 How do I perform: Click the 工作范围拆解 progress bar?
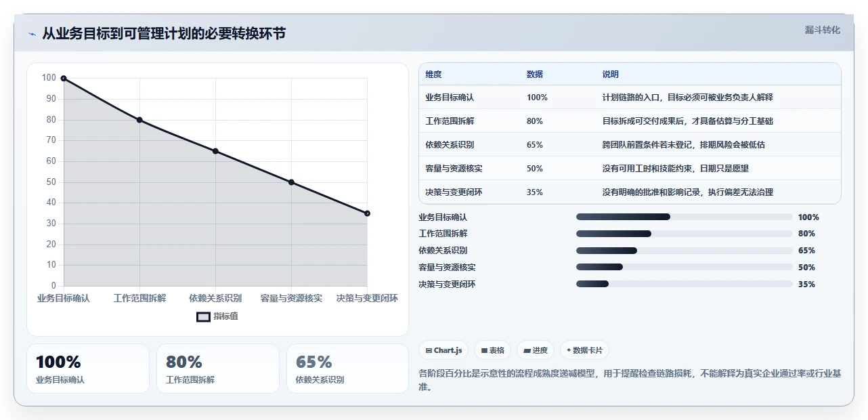point(684,234)
